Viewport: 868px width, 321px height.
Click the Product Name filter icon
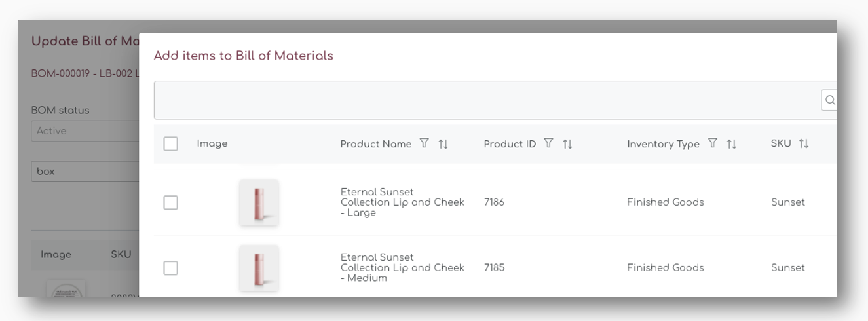[x=424, y=143]
